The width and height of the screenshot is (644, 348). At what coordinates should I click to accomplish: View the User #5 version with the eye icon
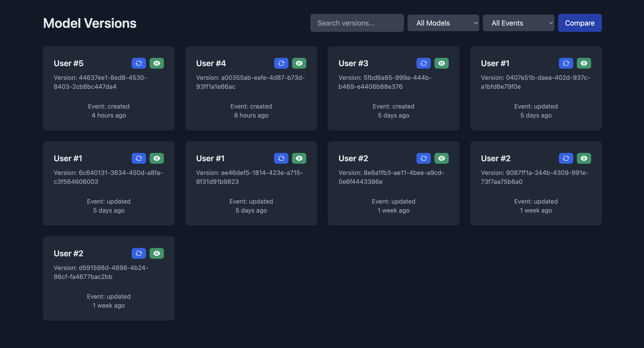(157, 63)
